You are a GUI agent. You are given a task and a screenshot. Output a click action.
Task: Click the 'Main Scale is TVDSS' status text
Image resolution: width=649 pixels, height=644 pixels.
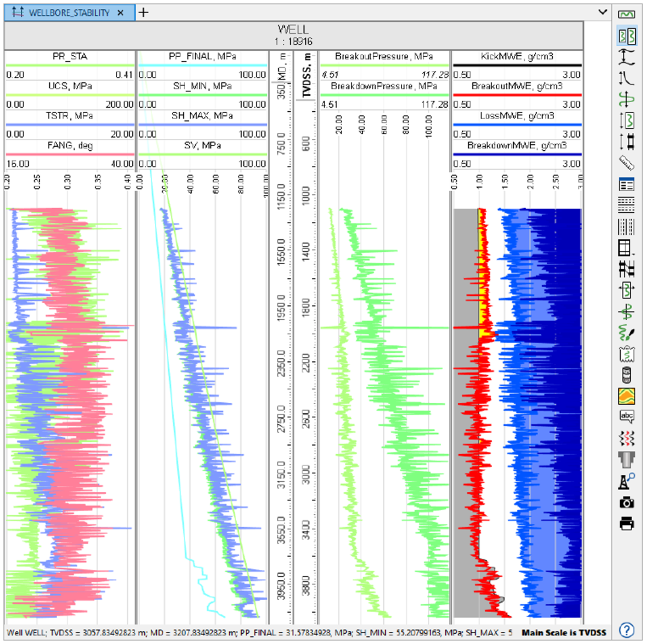pos(564,633)
